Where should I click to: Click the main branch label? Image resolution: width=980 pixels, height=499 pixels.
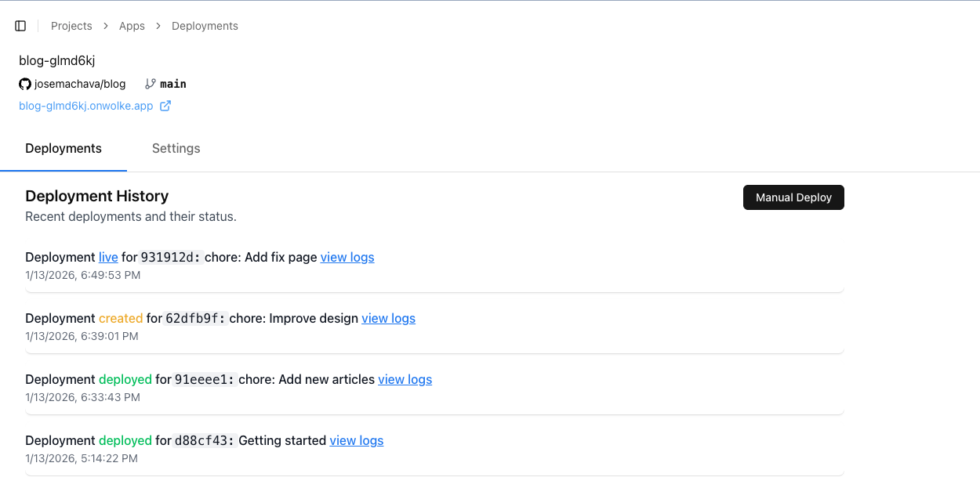(x=173, y=84)
